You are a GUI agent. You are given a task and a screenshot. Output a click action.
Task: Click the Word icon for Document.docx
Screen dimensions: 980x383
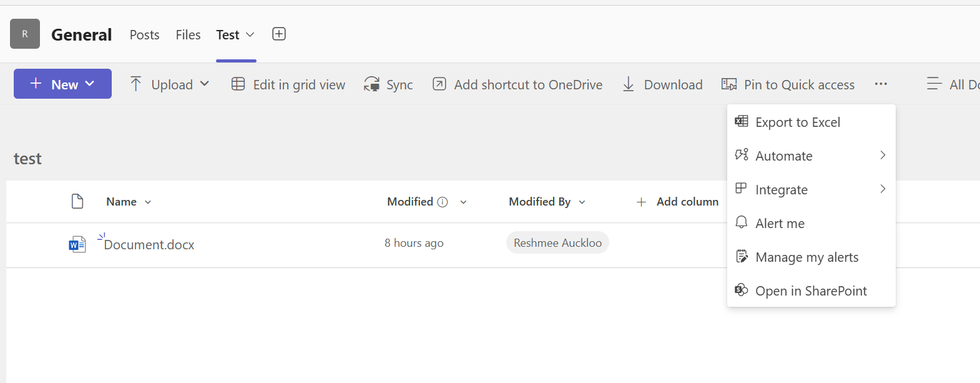point(77,244)
